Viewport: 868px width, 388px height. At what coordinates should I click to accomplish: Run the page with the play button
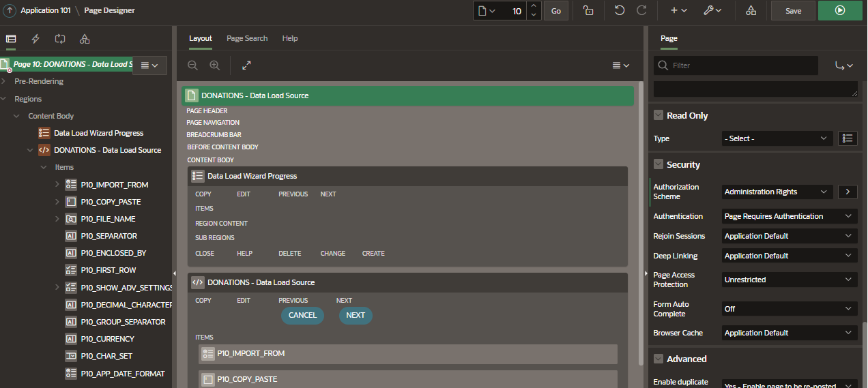point(840,11)
